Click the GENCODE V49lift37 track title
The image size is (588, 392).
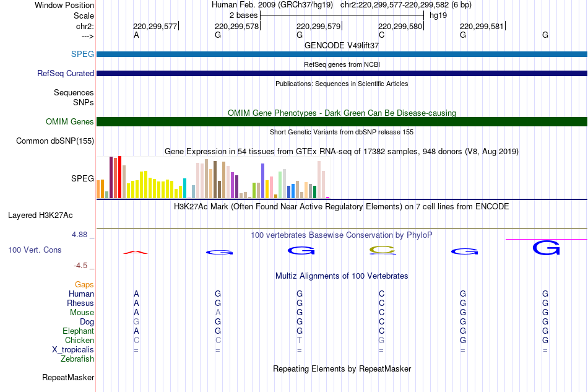pos(342,45)
